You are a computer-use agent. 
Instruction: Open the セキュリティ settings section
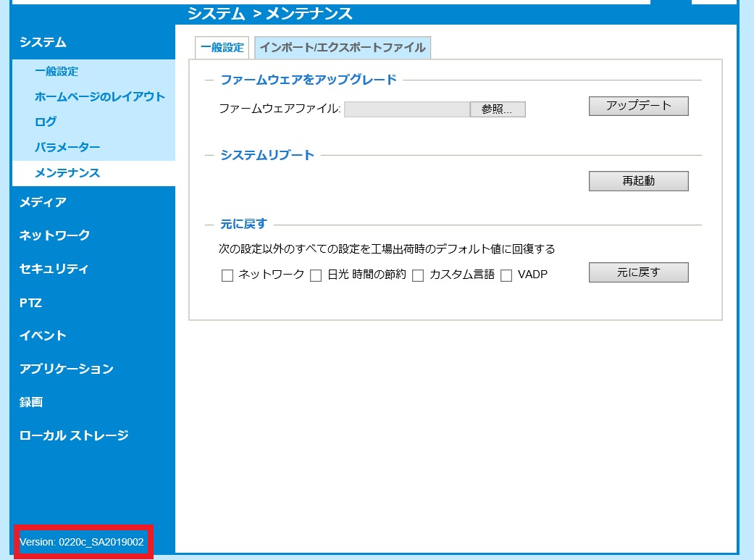pos(52,269)
